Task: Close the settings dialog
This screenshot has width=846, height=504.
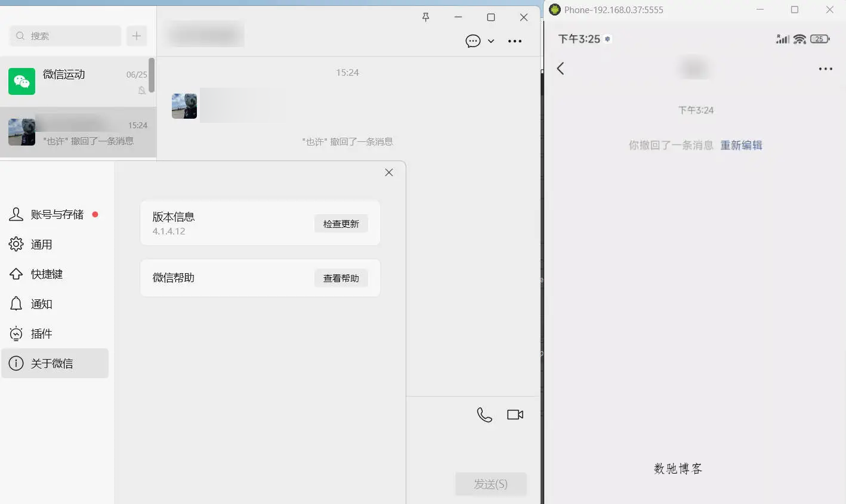Action: pyautogui.click(x=389, y=172)
